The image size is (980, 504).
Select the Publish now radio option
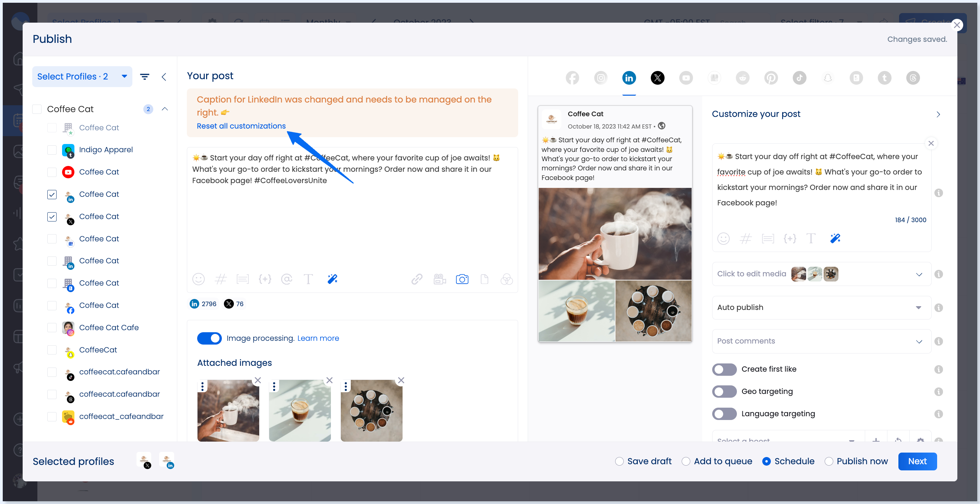(828, 461)
